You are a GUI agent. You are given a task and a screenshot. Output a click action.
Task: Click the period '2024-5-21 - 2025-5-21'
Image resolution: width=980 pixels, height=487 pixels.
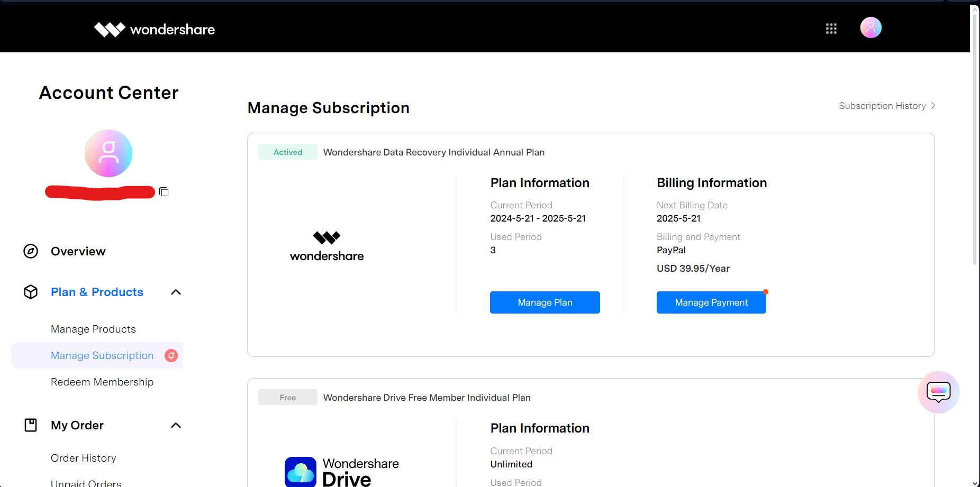pyautogui.click(x=538, y=218)
